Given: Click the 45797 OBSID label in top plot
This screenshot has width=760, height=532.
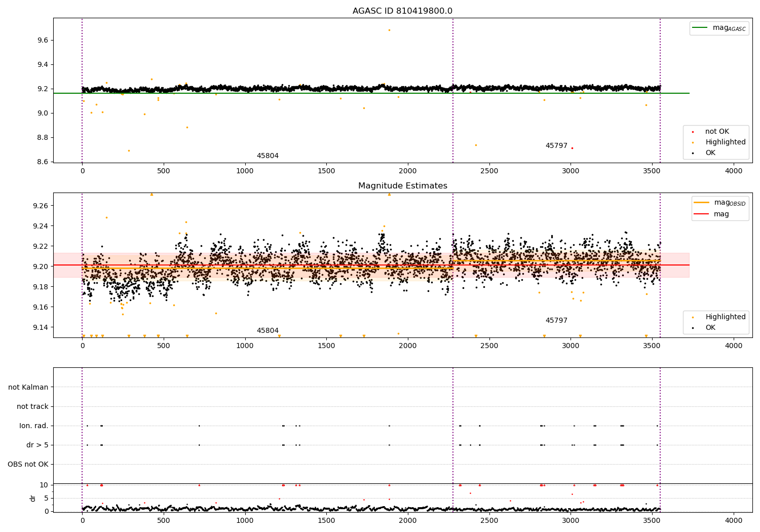Looking at the screenshot, I should click(556, 146).
